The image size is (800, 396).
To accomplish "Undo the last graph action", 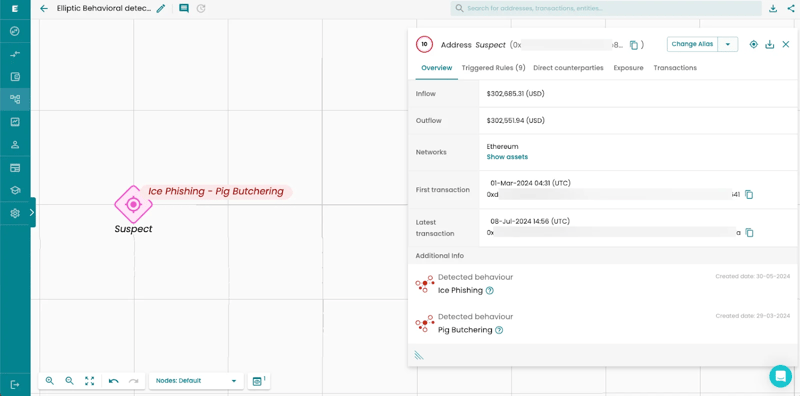I will pos(114,381).
